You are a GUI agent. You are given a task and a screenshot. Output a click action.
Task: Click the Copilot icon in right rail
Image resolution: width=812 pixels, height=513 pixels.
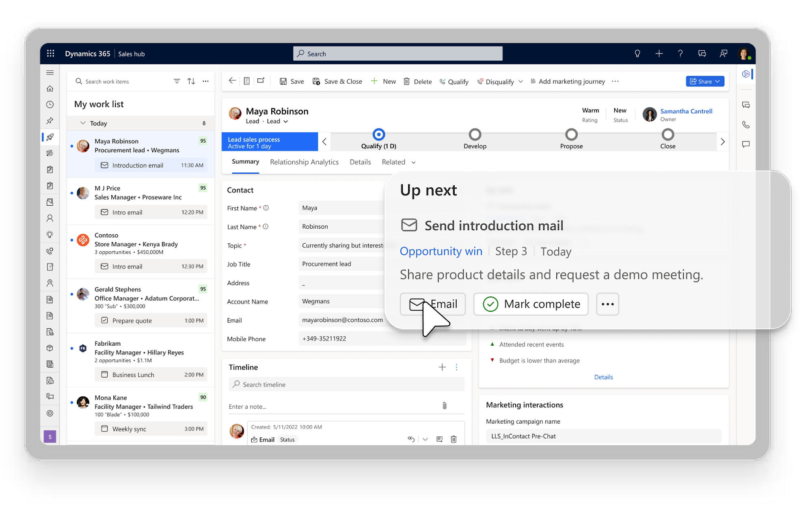746,74
